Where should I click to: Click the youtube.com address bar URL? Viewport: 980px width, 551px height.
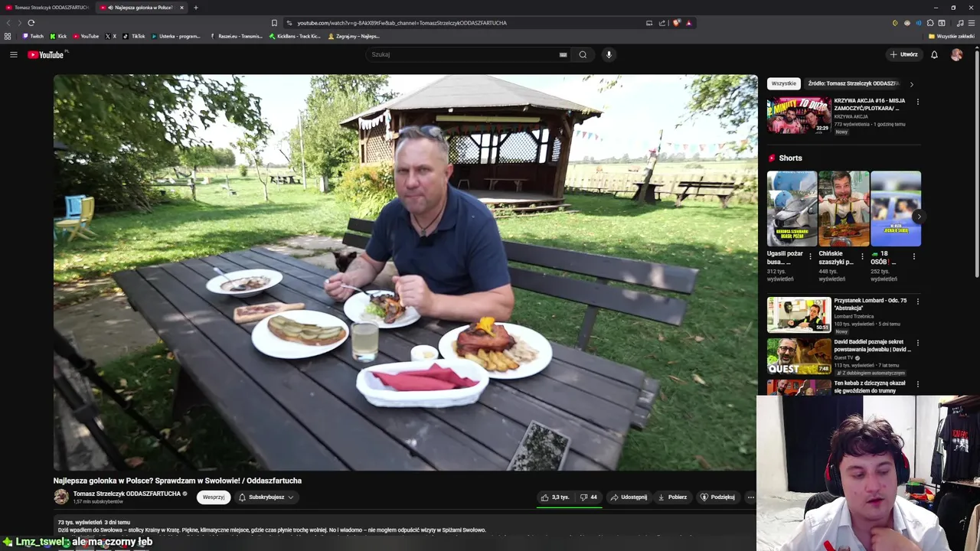coord(402,23)
